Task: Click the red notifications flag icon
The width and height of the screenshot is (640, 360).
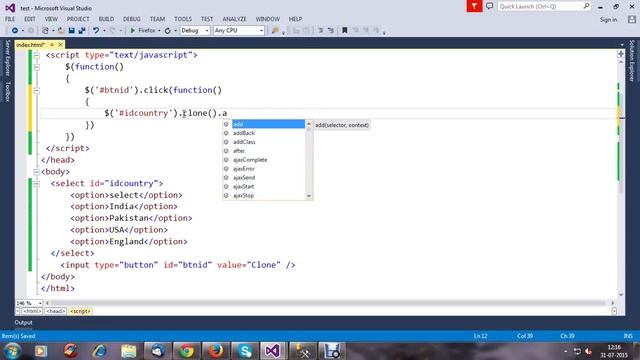Action: 474,6
